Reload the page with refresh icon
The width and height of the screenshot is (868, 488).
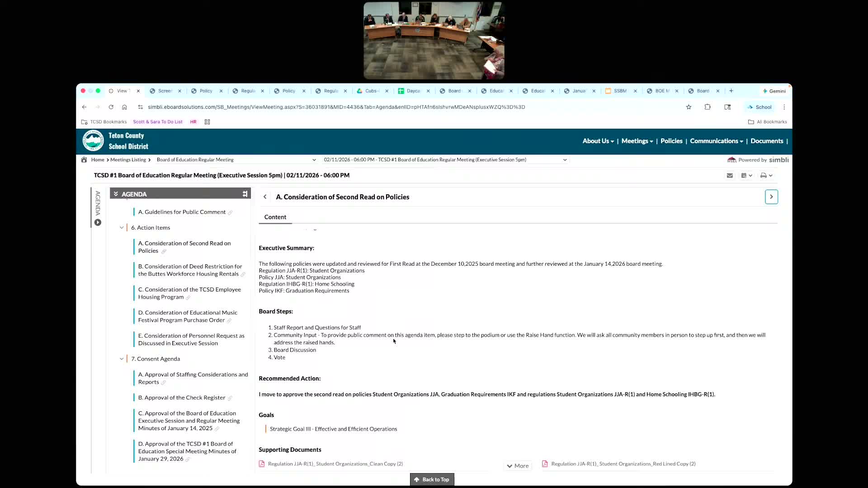(x=111, y=107)
